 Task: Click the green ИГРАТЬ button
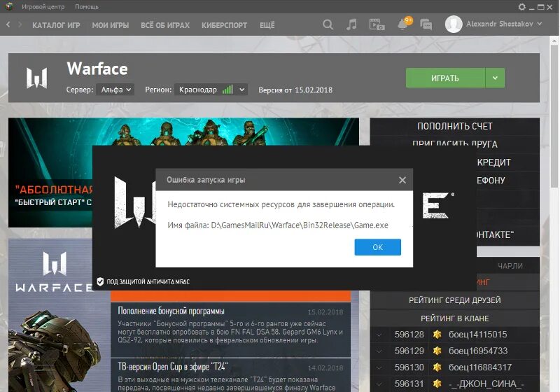[x=445, y=78]
